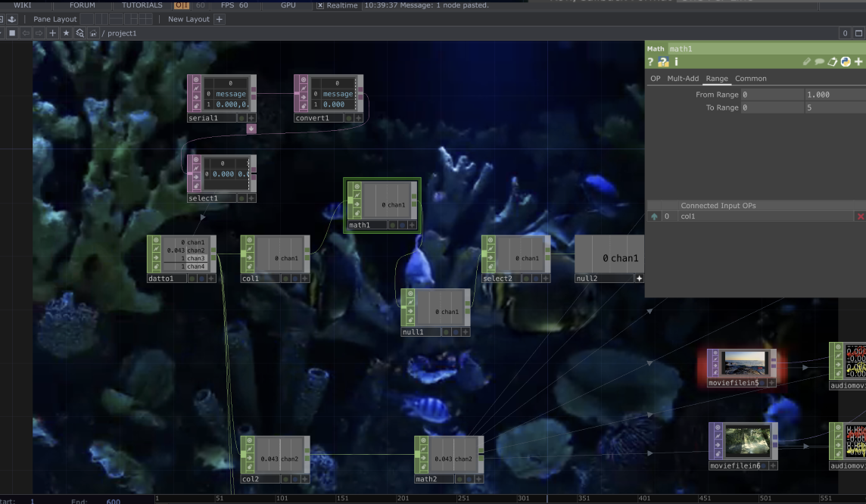The width and height of the screenshot is (866, 504).
Task: Click the bookmark star icon in path bar
Action: 66,33
